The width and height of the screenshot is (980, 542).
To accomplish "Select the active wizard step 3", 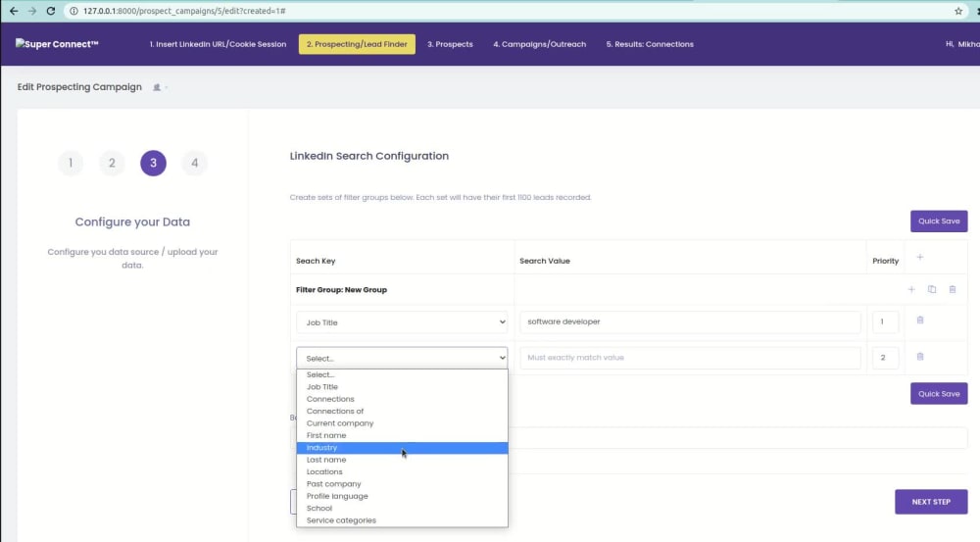I will [x=153, y=163].
